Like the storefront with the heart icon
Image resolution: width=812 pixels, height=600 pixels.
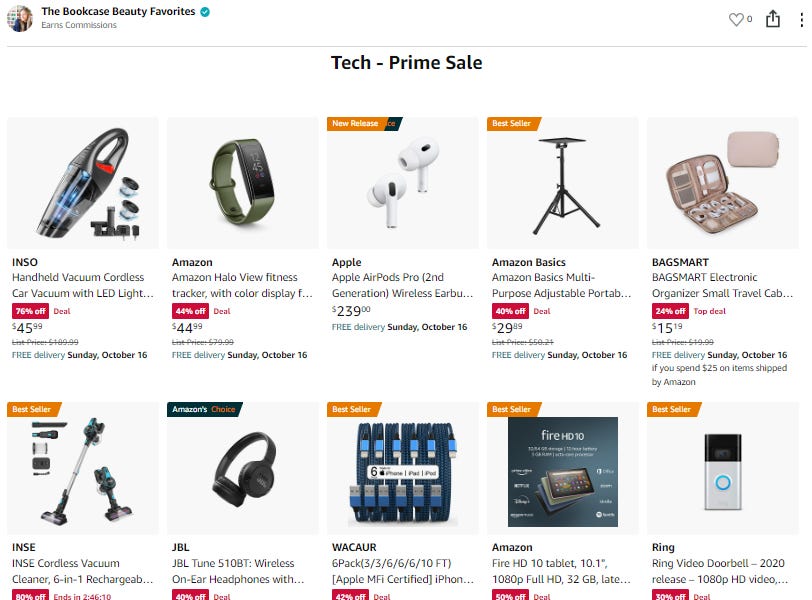click(x=739, y=19)
